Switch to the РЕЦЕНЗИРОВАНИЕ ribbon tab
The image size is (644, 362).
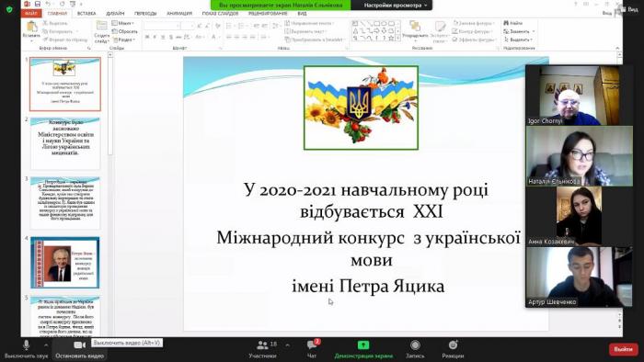(268, 14)
